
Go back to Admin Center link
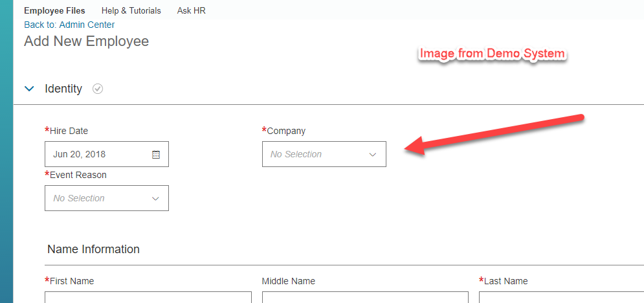tap(69, 25)
